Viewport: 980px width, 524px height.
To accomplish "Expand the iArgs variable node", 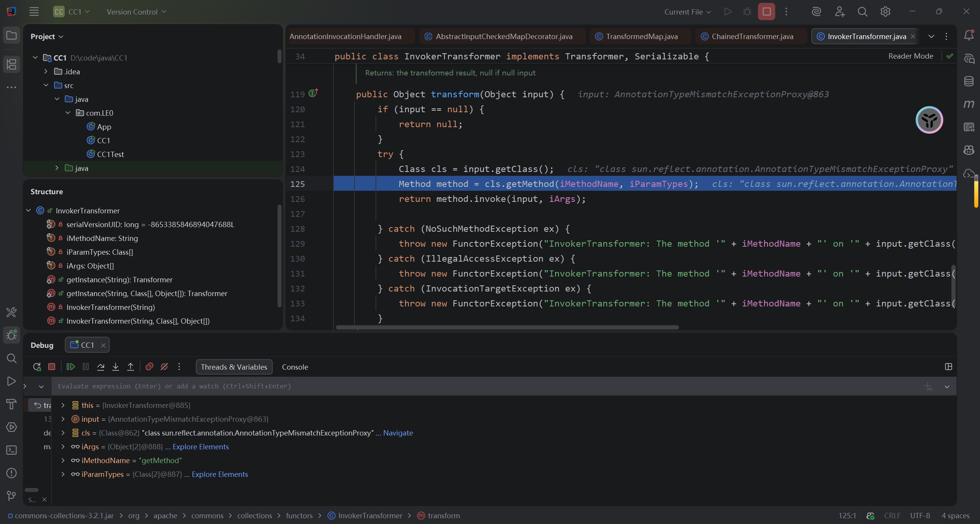I will click(x=63, y=447).
